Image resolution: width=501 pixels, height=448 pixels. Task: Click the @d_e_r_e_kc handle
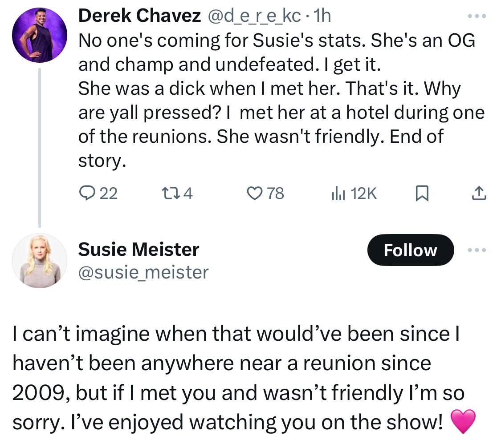point(254,16)
